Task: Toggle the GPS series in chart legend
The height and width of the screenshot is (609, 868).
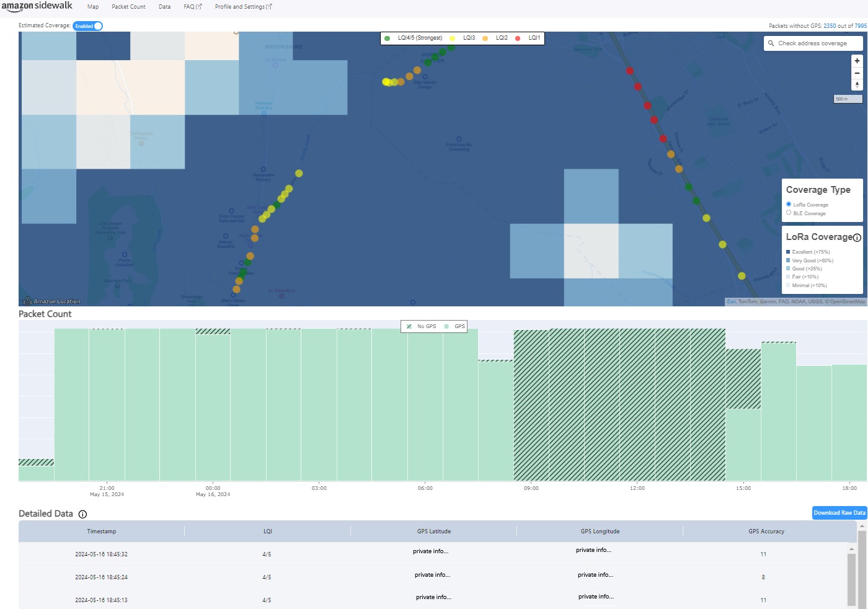Action: [454, 326]
